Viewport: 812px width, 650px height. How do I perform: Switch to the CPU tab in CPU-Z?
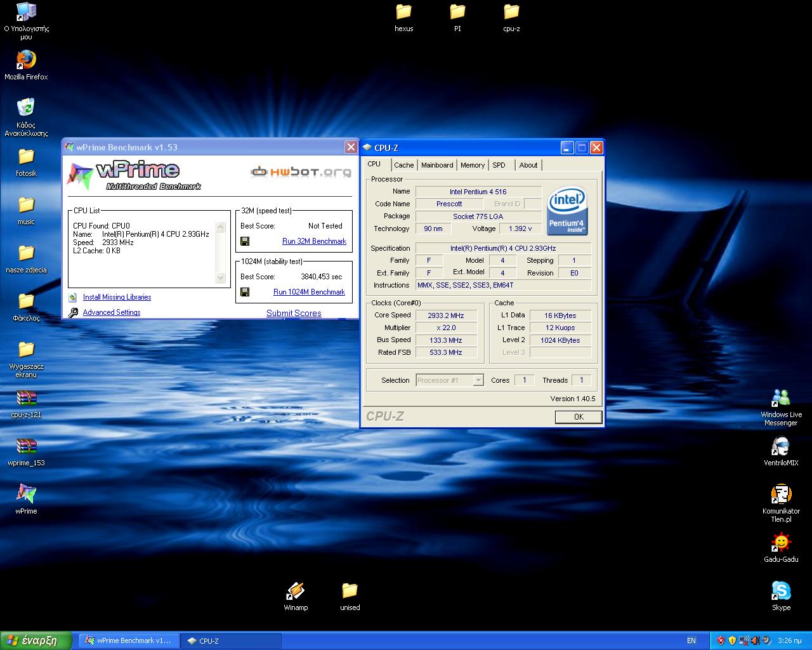point(374,164)
